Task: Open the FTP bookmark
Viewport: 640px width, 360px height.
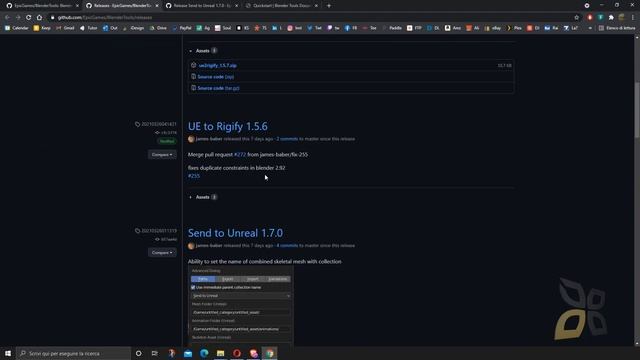Action: (x=414, y=28)
